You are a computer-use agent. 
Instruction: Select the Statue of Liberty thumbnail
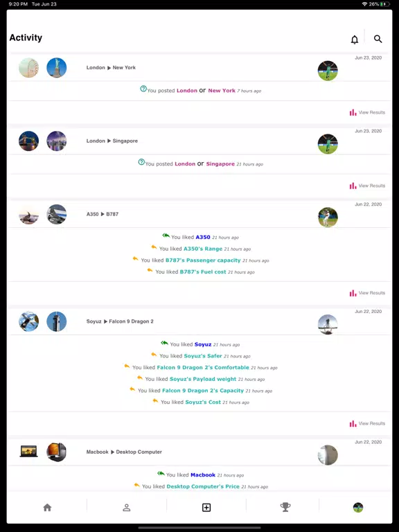point(56,67)
